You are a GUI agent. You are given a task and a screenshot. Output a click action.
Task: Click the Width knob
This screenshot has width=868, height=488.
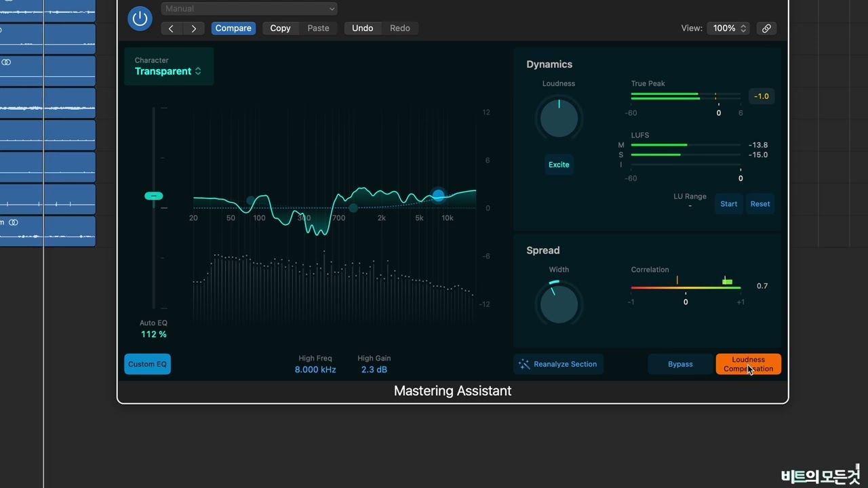pos(559,304)
